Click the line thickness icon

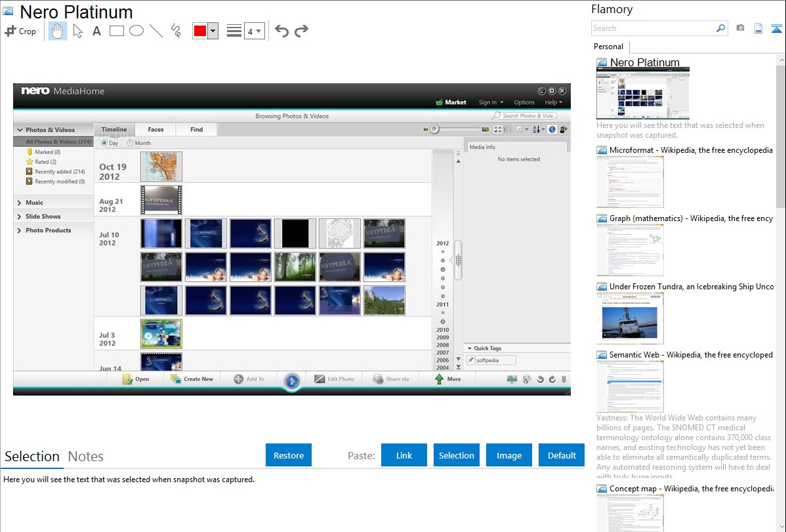pos(234,31)
